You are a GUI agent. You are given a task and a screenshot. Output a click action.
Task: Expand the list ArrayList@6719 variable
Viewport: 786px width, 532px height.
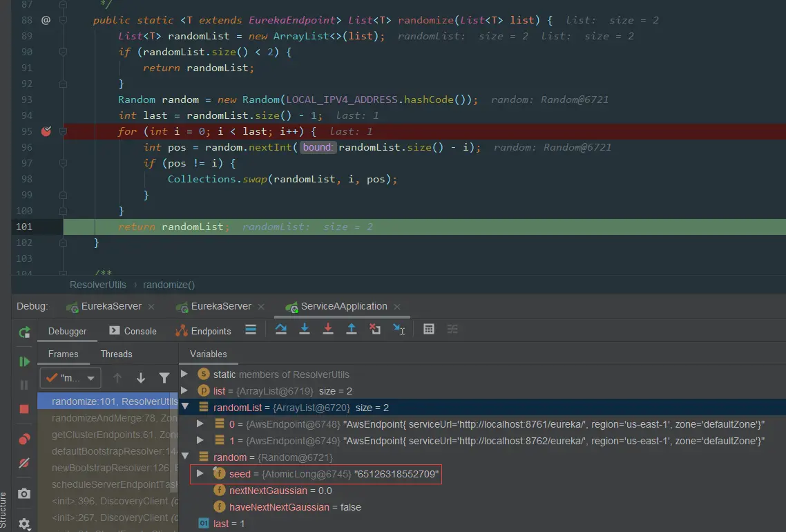tap(184, 390)
